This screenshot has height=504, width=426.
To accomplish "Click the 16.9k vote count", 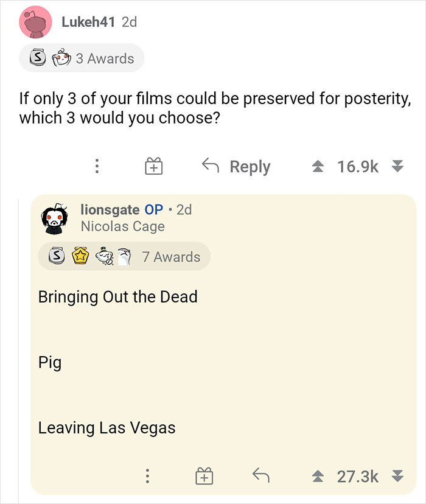I will 353,165.
